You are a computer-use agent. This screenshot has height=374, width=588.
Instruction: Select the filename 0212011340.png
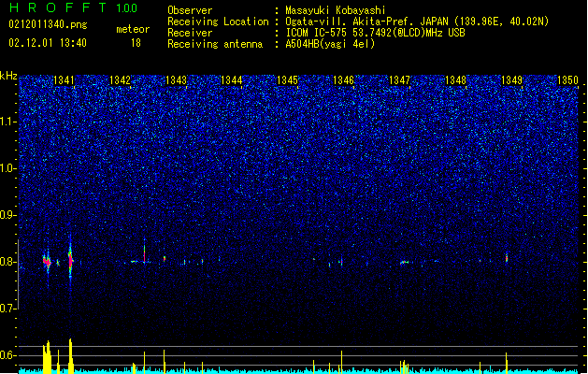click(48, 24)
